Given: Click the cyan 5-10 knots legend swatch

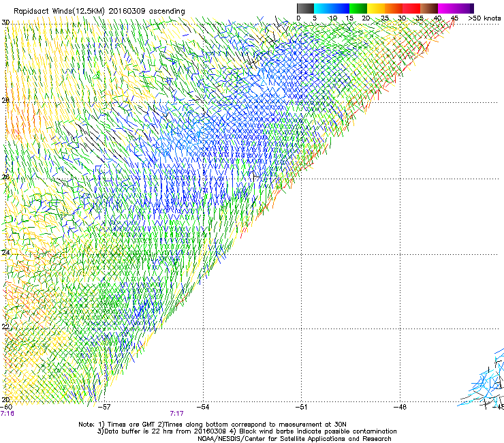Looking at the screenshot, I should pyautogui.click(x=323, y=8).
